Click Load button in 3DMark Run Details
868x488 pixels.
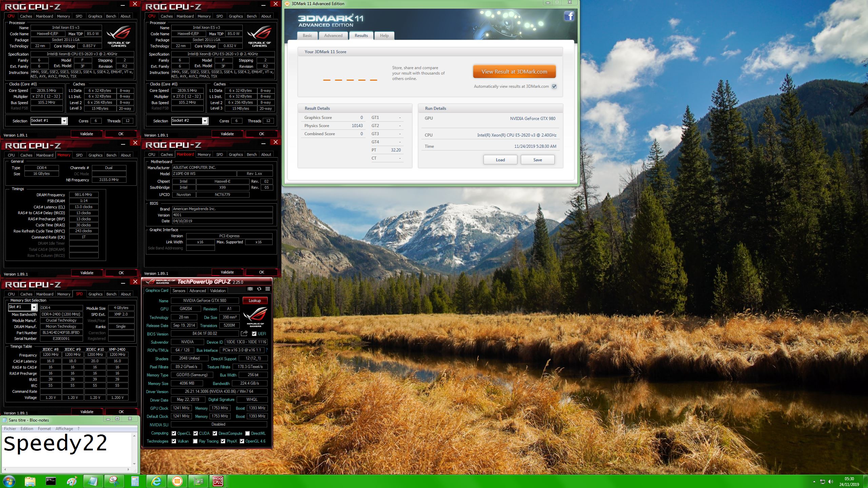click(500, 160)
